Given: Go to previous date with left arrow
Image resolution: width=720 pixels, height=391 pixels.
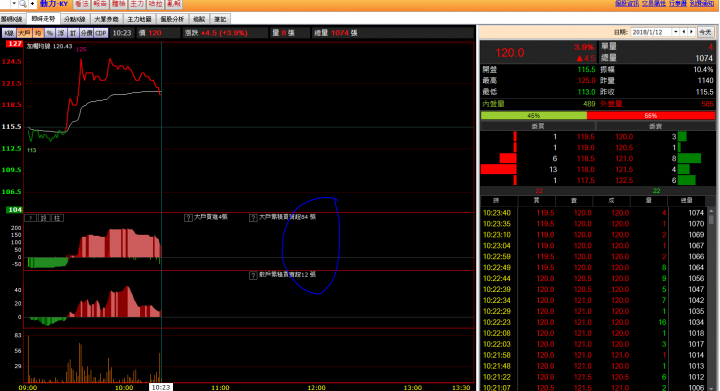Looking at the screenshot, I should [684, 32].
